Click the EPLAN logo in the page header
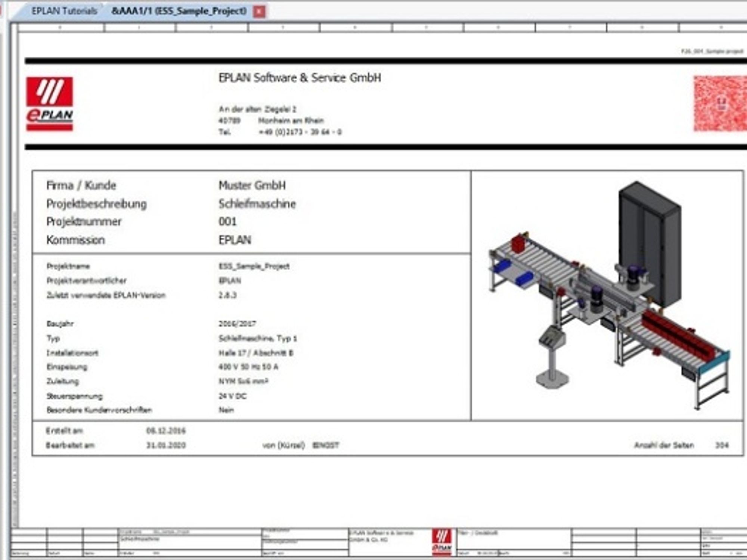 point(49,104)
